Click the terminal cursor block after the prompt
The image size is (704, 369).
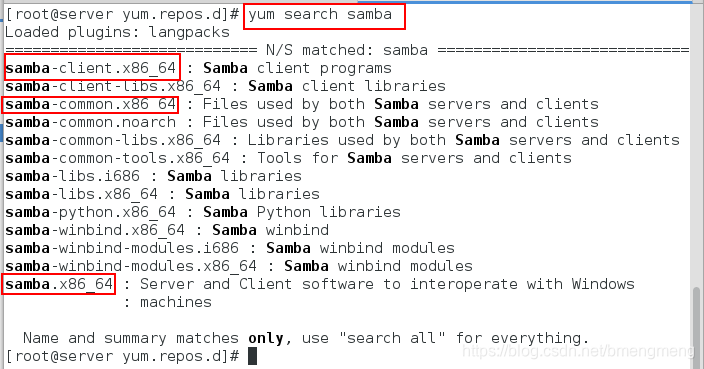point(252,356)
